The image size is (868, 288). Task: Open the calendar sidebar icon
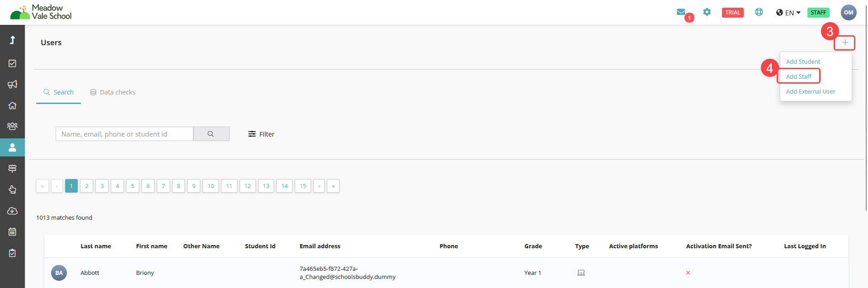point(12,232)
